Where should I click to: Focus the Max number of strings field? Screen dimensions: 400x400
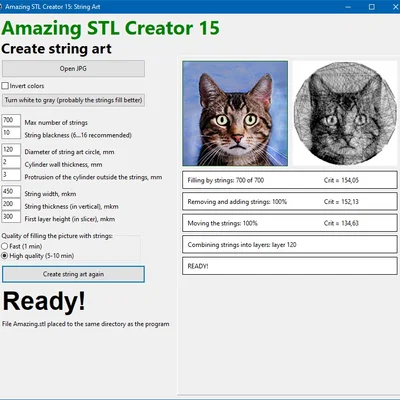pyautogui.click(x=11, y=120)
